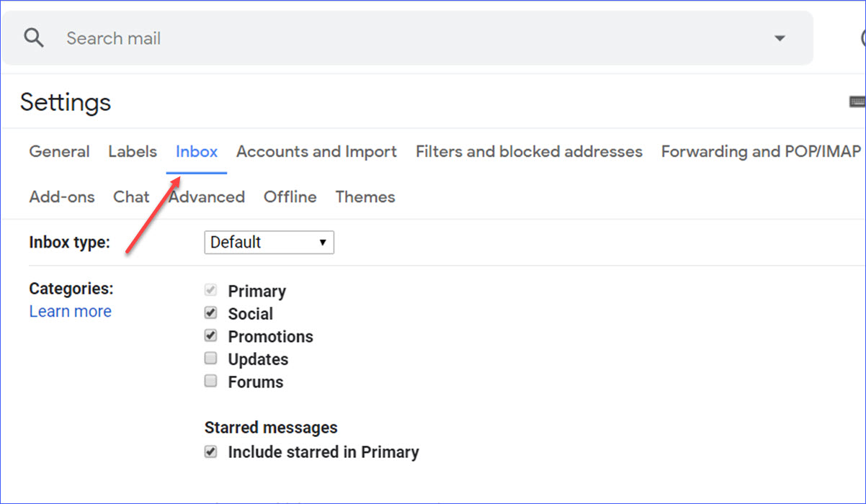Toggle Include starred in Primary
This screenshot has width=866, height=504.
pos(211,452)
